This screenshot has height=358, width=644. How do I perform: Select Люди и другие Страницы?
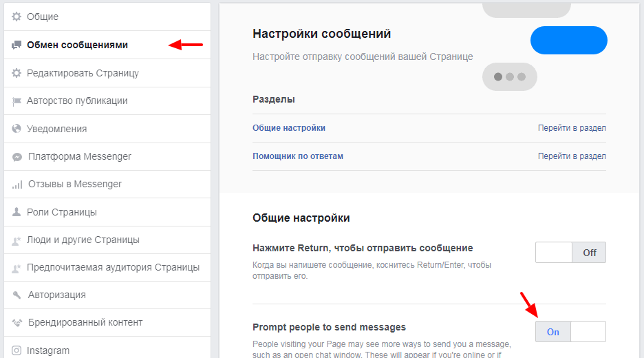107,240
